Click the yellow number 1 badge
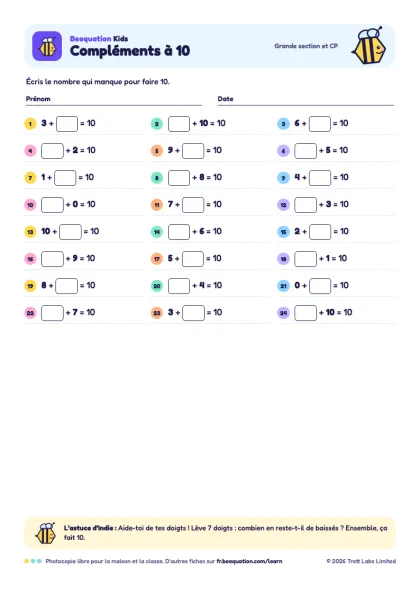The image size is (420, 595). tap(30, 124)
